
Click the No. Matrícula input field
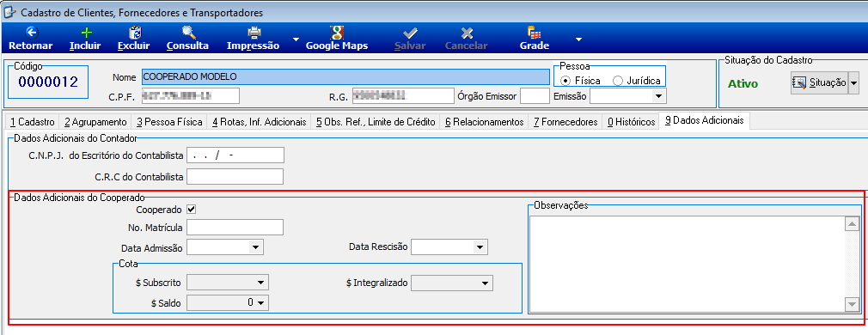pyautogui.click(x=235, y=227)
